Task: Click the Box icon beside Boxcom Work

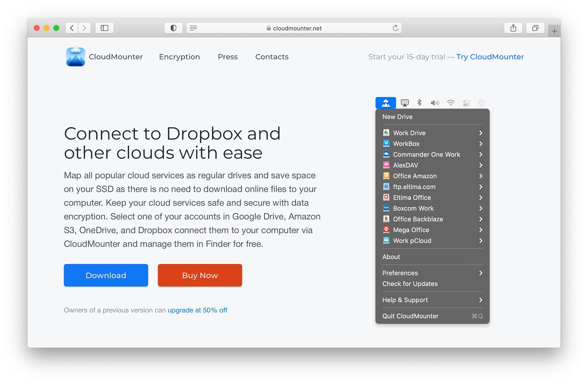Action: pos(386,208)
